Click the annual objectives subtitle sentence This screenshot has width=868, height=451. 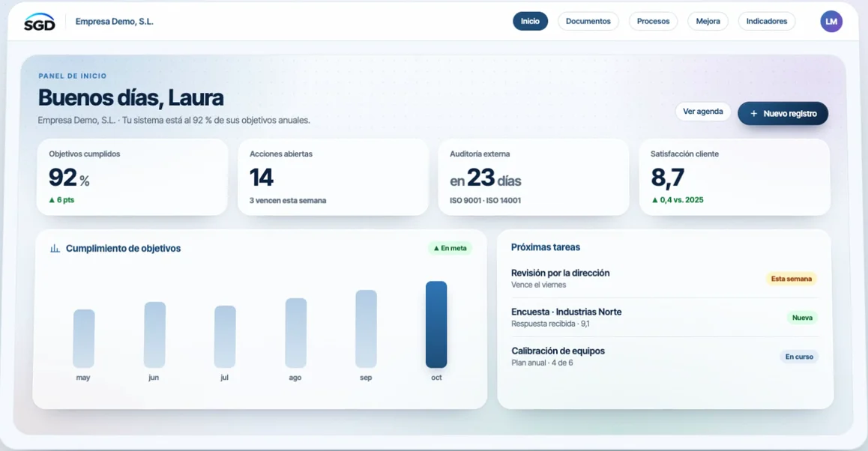tap(174, 120)
